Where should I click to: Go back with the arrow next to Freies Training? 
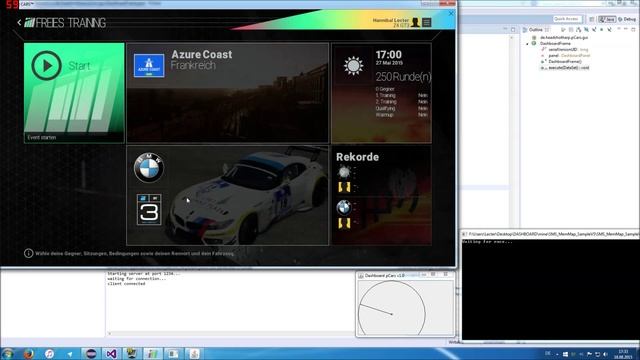(19, 22)
